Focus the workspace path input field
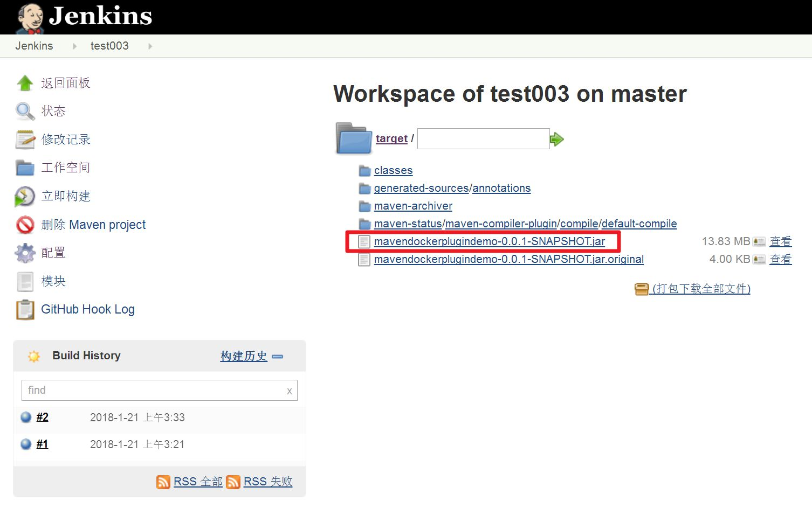 click(484, 139)
